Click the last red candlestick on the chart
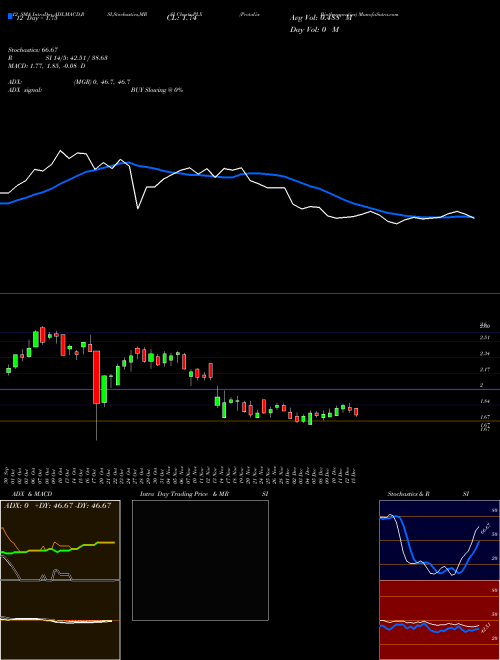 tap(356, 412)
